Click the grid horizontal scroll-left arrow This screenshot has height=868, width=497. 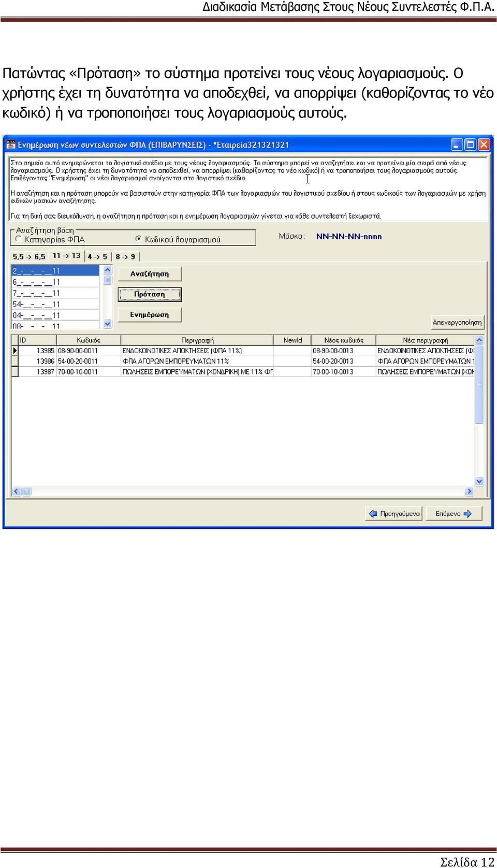point(16,491)
